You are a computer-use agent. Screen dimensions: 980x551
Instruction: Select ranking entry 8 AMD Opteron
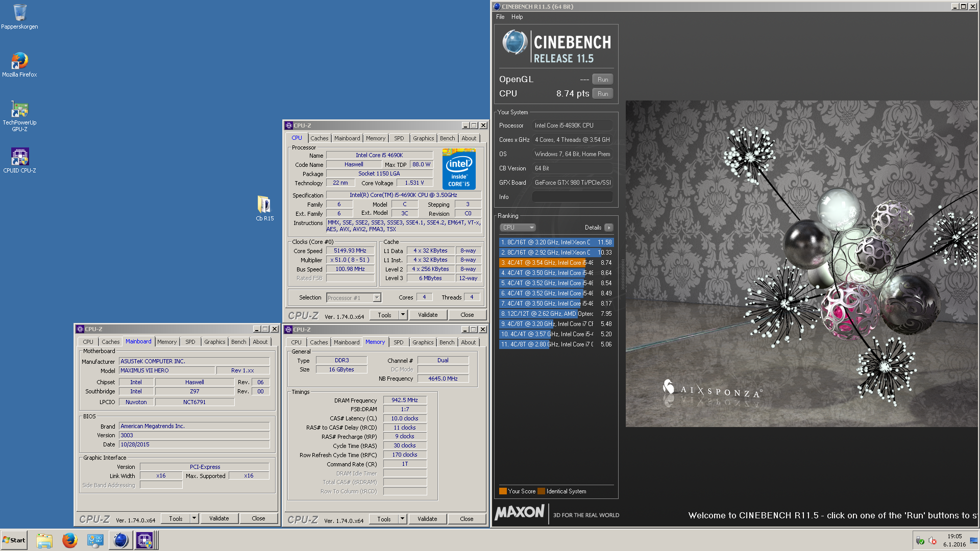pos(556,314)
